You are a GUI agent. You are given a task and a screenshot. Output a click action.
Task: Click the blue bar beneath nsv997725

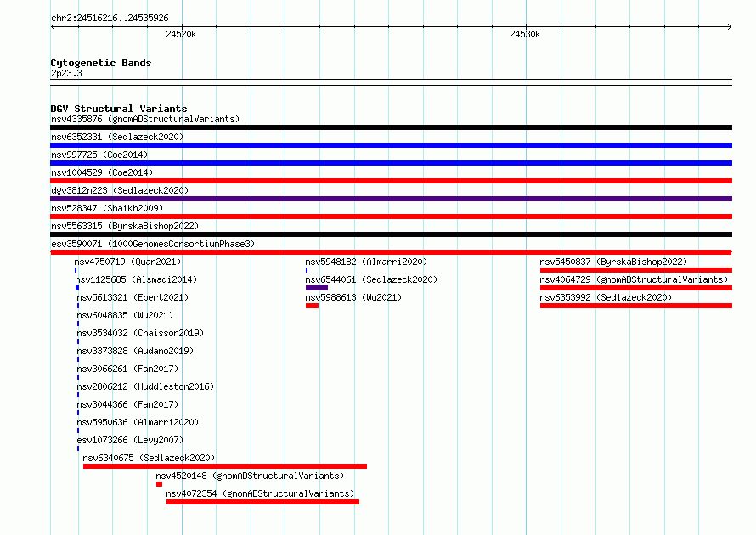coord(391,163)
